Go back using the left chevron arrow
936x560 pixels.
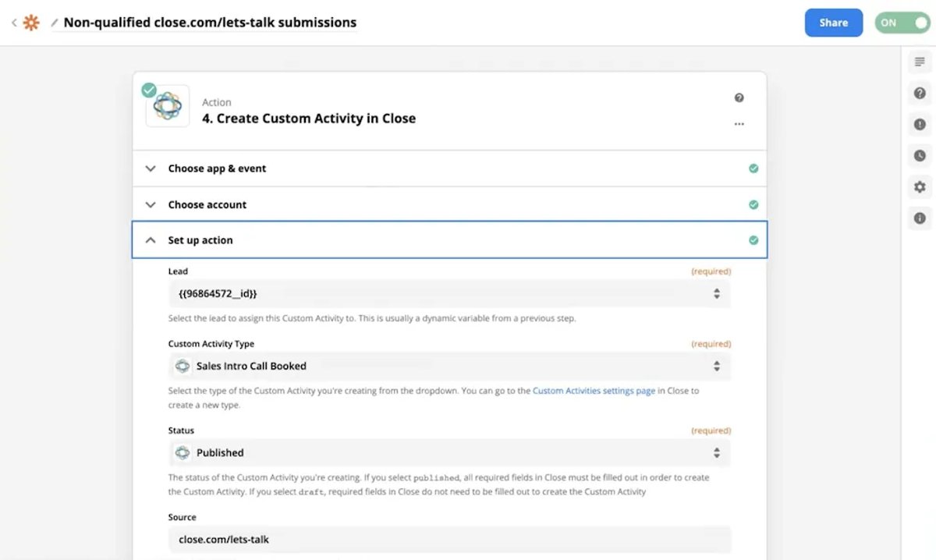tap(14, 23)
